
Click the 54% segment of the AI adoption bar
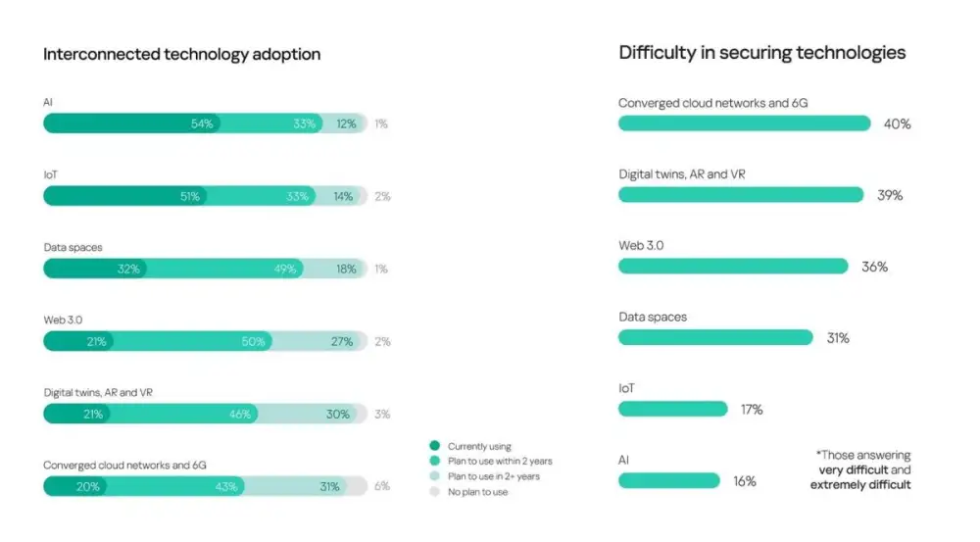[x=131, y=123]
